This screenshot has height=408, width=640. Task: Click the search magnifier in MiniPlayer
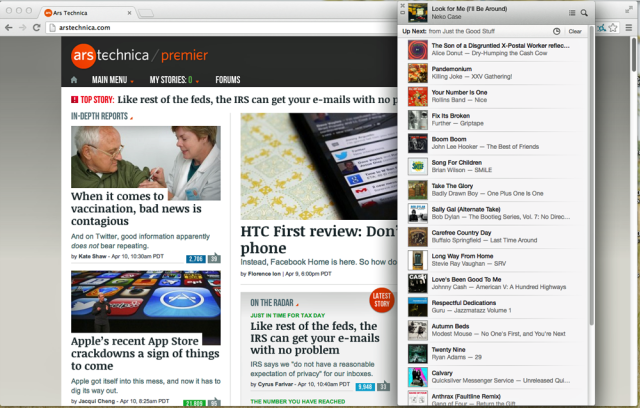pos(584,13)
